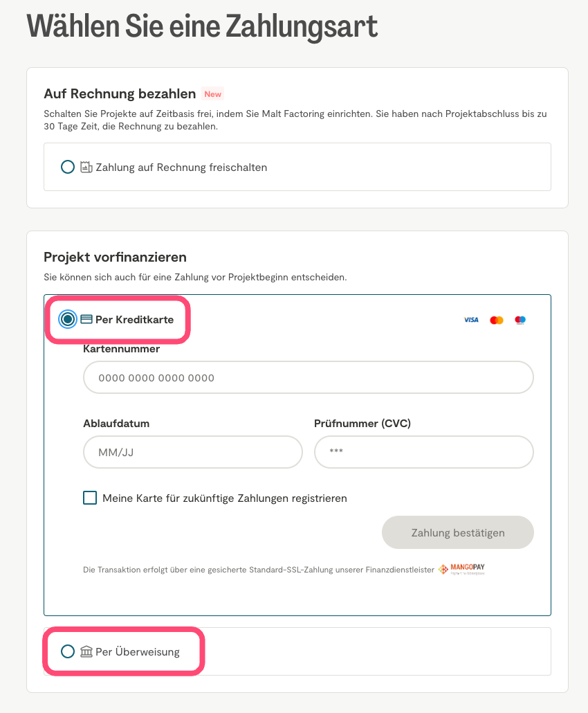
Task: Click the Meine Karte registrieren label text
Action: pos(224,498)
